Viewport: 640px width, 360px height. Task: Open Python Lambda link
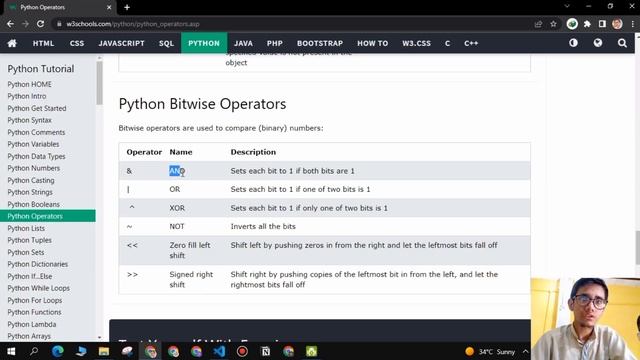click(x=32, y=324)
